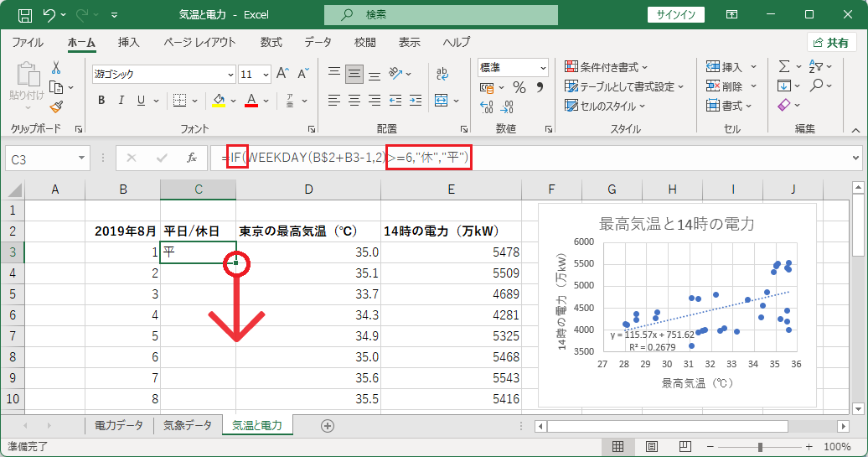Center text horizontally
The width and height of the screenshot is (868, 457).
[354, 101]
